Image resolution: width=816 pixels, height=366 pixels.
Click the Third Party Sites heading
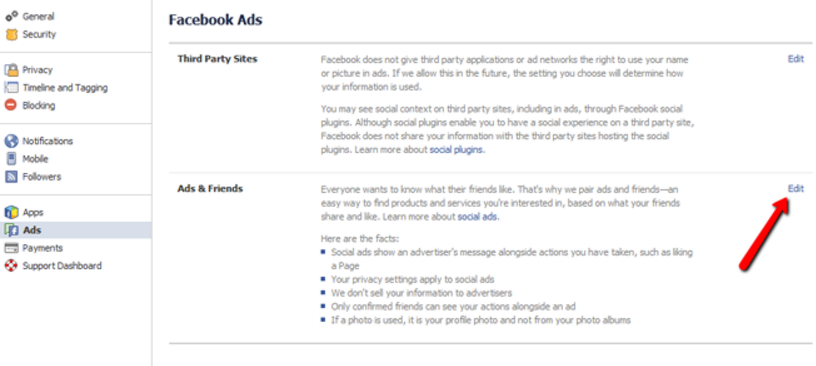coord(218,59)
